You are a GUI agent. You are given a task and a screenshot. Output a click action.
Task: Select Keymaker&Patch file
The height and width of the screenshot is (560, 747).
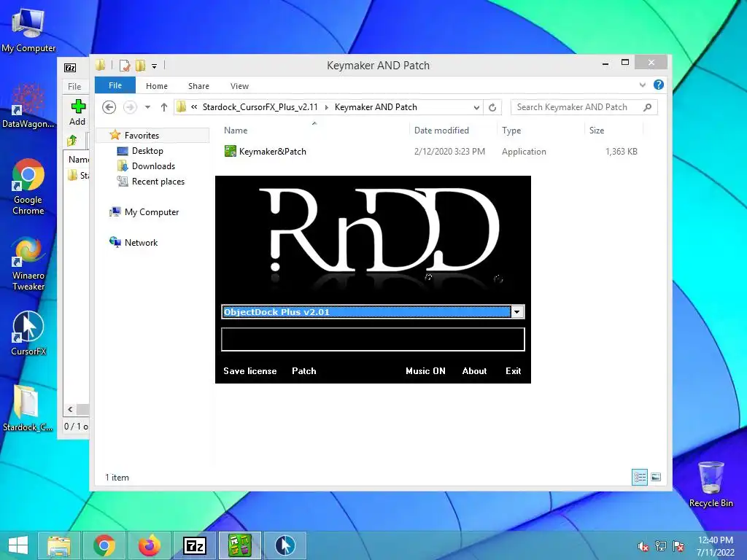pos(273,152)
